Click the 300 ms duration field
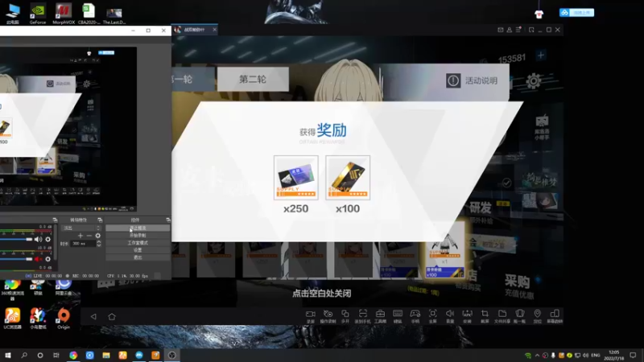This screenshot has width=644, height=362. pyautogui.click(x=83, y=244)
